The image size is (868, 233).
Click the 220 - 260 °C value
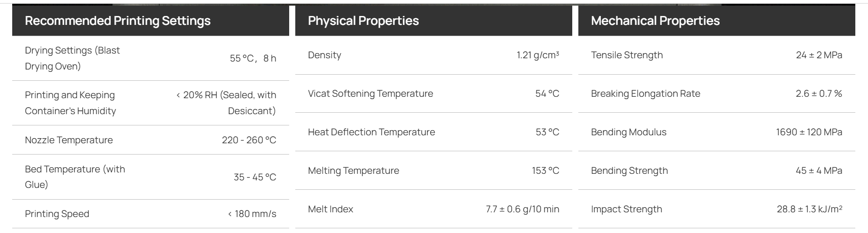tap(249, 140)
